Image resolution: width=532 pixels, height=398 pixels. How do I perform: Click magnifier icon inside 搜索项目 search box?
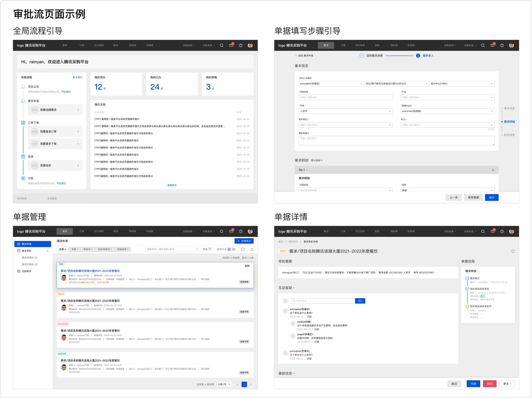click(197, 249)
